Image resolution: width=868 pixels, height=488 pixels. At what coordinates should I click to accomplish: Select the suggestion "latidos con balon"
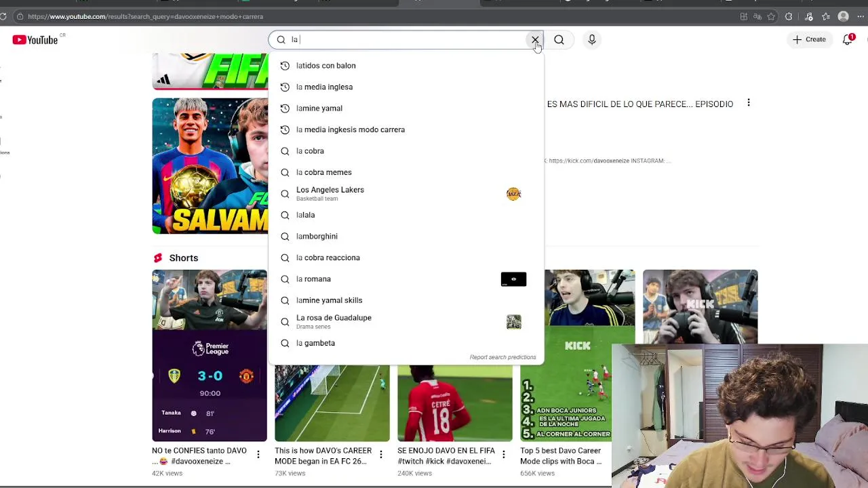point(406,66)
